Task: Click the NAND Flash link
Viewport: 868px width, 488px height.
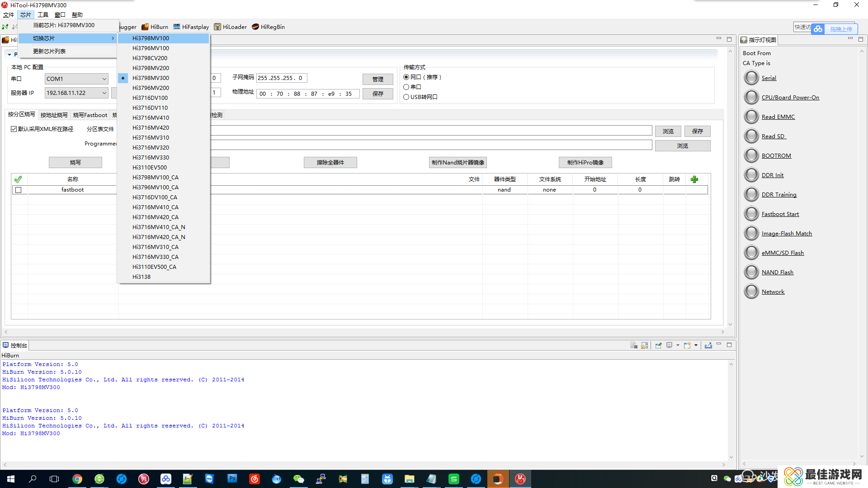Action: pos(777,272)
